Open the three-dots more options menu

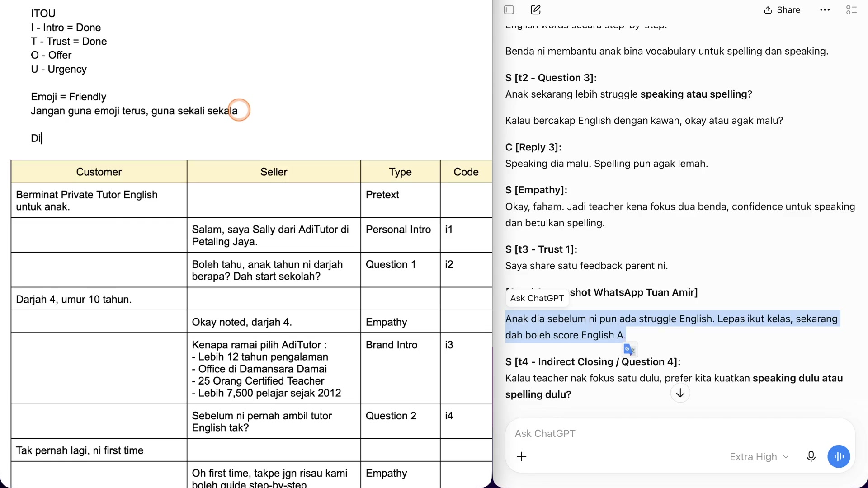click(x=825, y=10)
